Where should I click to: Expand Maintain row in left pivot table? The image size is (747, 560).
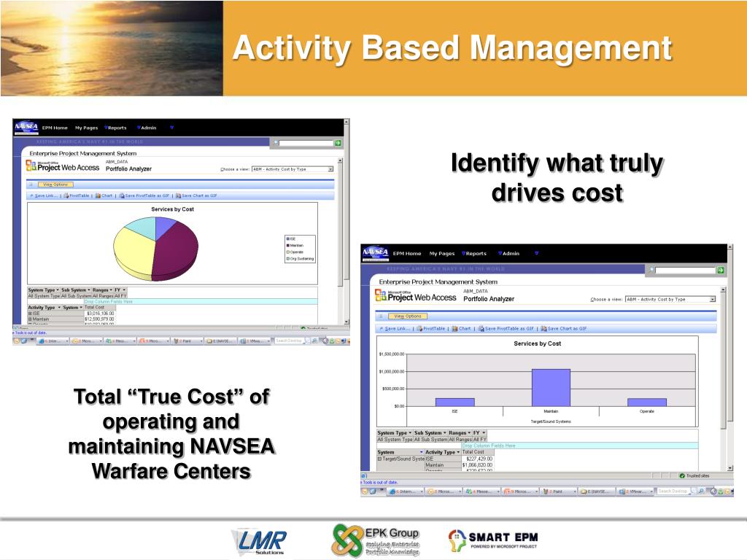point(30,319)
